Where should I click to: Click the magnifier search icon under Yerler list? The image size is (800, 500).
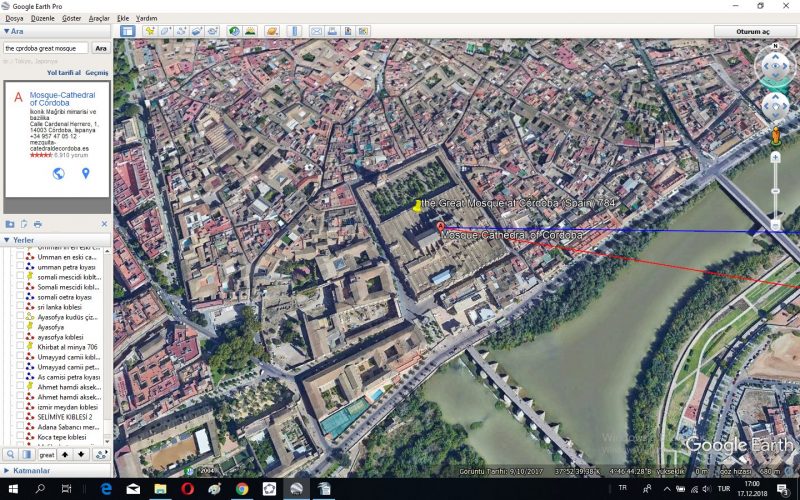tap(10, 455)
